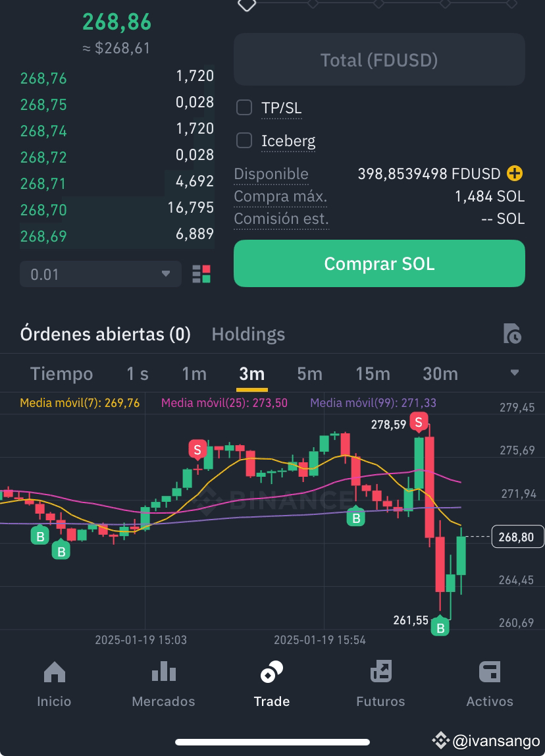Open Futuros in the bottom bar
This screenshot has height=756, width=545.
(x=380, y=684)
